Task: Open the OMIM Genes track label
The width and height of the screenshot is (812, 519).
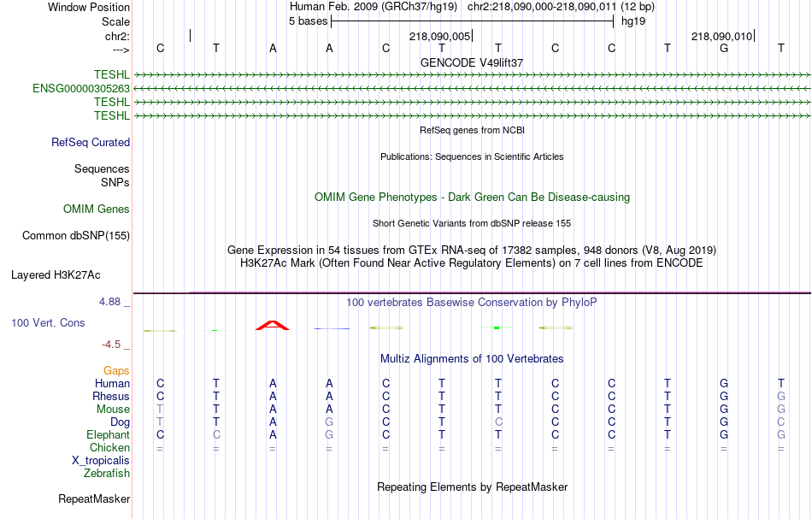Action: point(97,209)
